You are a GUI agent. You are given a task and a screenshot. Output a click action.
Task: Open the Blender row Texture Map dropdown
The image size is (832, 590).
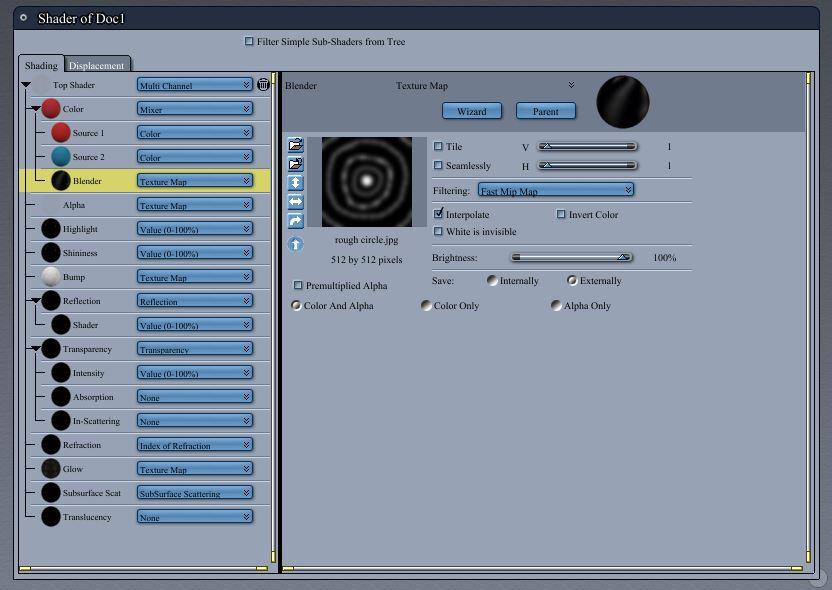pos(194,181)
